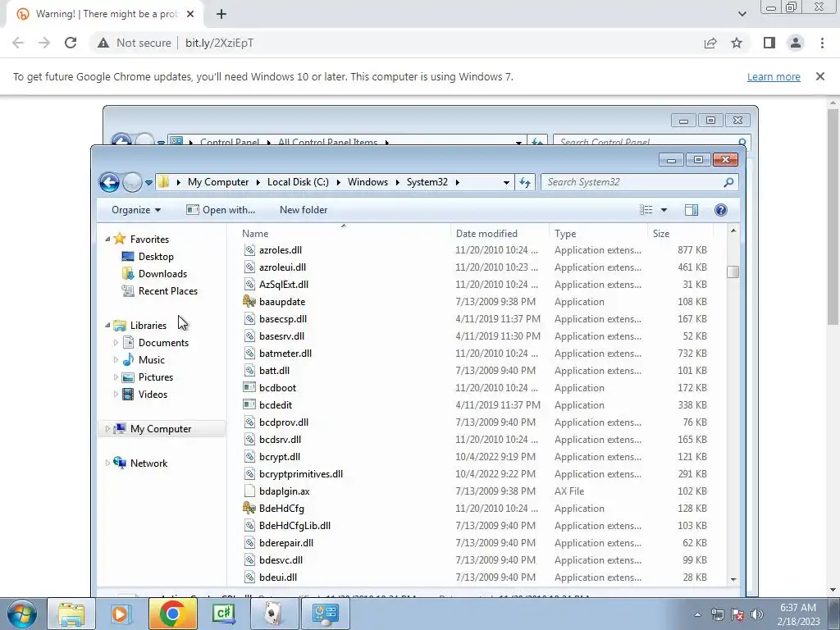Expand the Network node
The height and width of the screenshot is (630, 840).
[107, 463]
